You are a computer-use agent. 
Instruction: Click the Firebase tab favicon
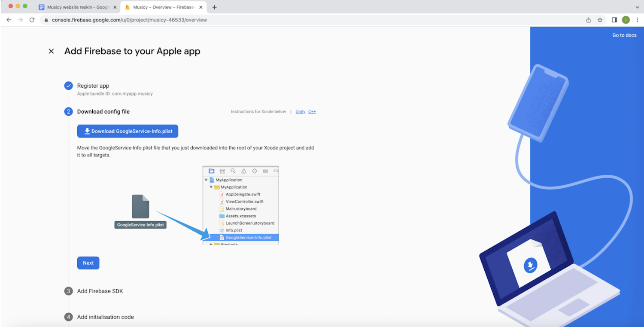point(128,7)
